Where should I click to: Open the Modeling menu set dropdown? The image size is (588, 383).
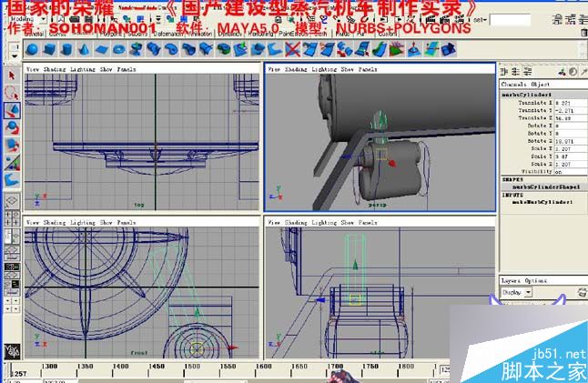(27, 19)
